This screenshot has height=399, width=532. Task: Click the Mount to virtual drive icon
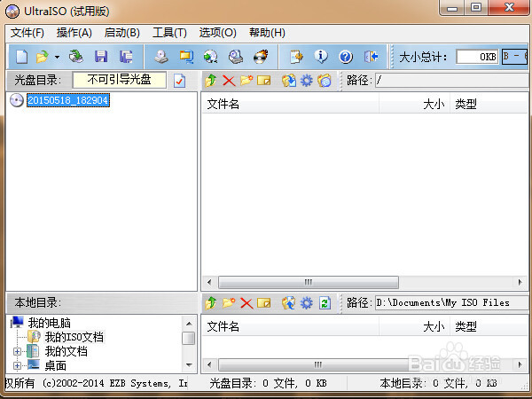click(x=236, y=57)
